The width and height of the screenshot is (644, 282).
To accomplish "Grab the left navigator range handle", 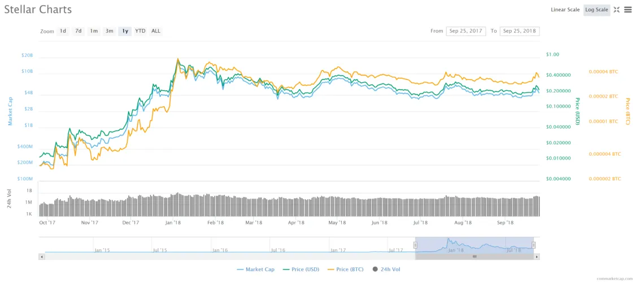I will coord(415,245).
